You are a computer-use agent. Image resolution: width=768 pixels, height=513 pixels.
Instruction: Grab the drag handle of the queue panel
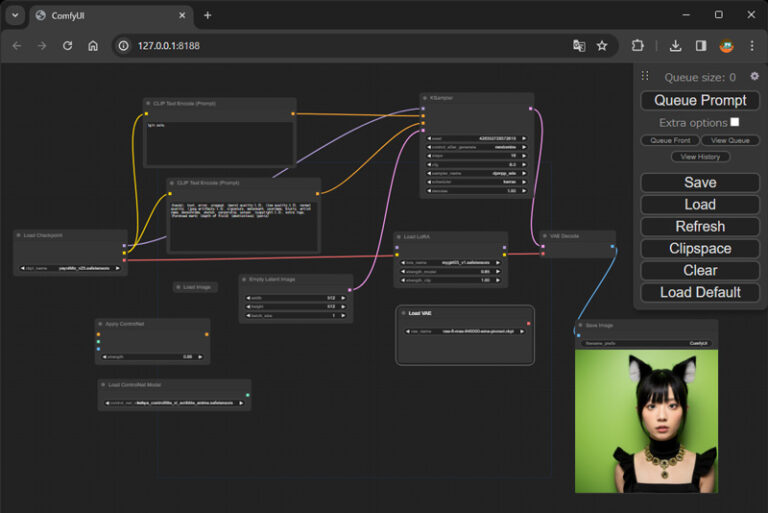click(645, 76)
